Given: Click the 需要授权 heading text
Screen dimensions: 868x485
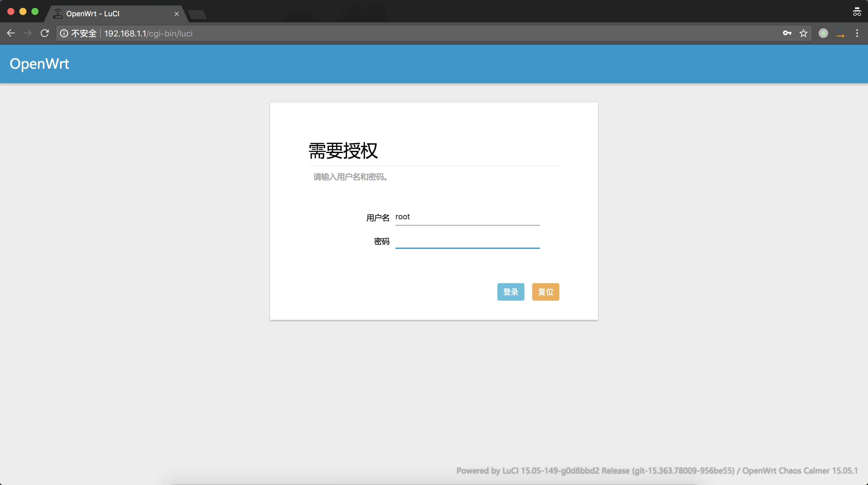Looking at the screenshot, I should [x=343, y=151].
